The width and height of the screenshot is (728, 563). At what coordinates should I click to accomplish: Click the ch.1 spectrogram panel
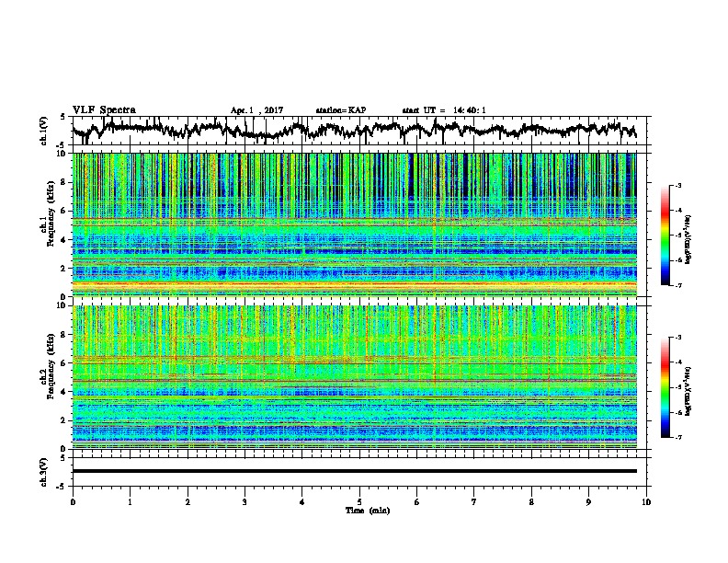354,224
